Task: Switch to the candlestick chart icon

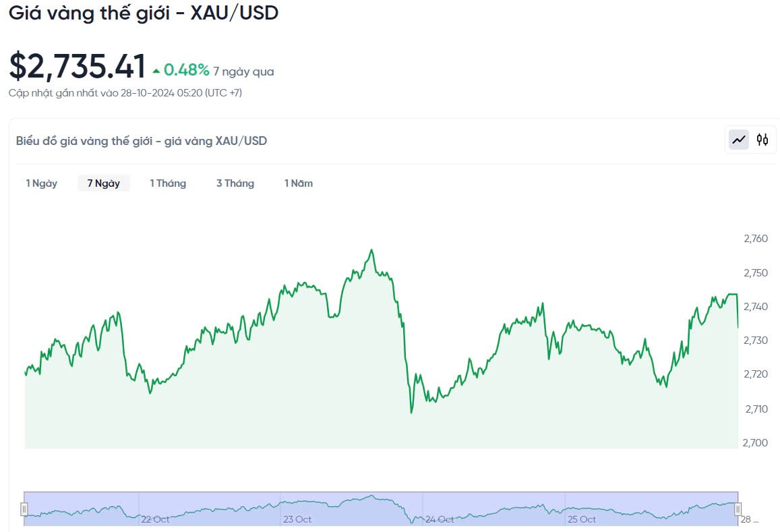Action: pyautogui.click(x=762, y=140)
